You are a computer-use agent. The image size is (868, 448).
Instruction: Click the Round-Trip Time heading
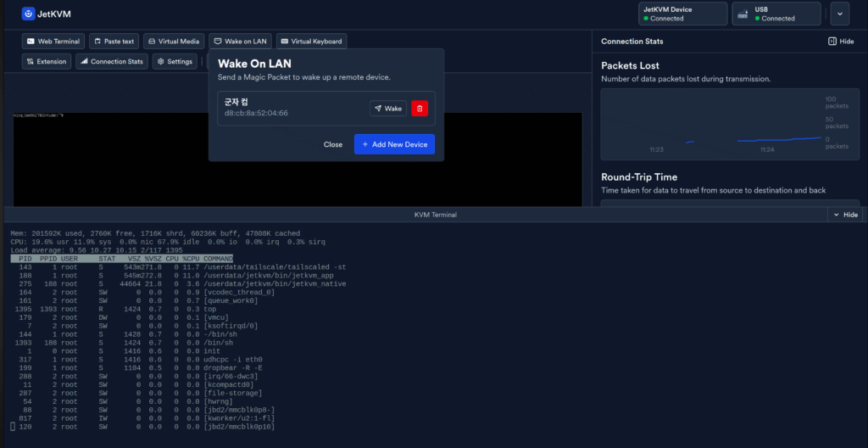(639, 176)
